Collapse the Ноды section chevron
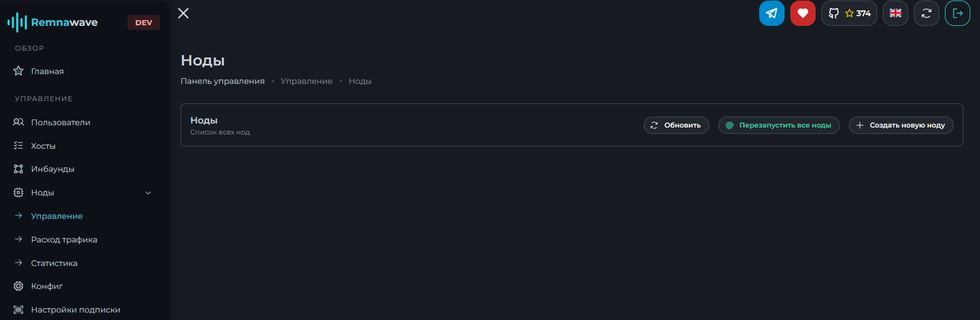Screen dimensions: 980x320 click(x=148, y=193)
